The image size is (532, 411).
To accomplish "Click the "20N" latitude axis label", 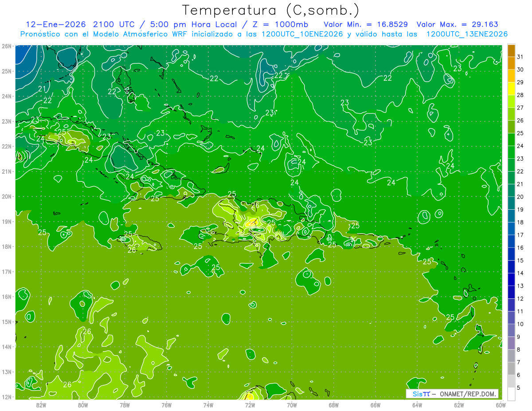I will pyautogui.click(x=6, y=196).
